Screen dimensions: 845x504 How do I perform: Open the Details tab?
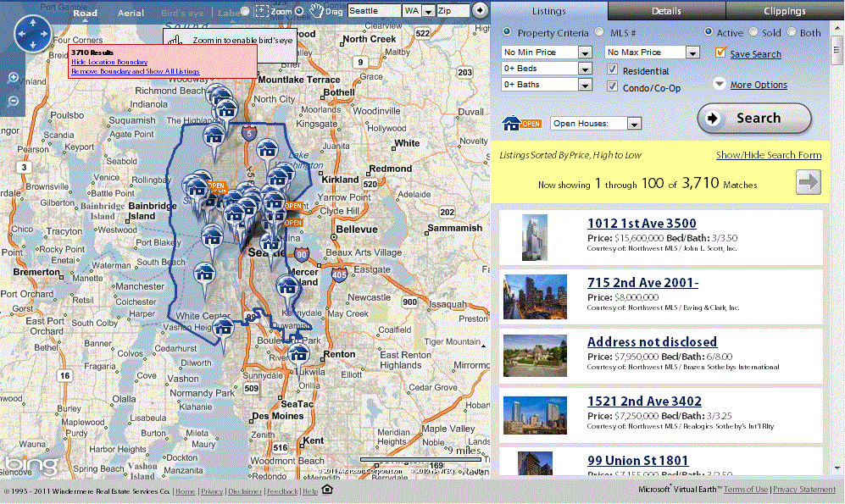coord(667,11)
